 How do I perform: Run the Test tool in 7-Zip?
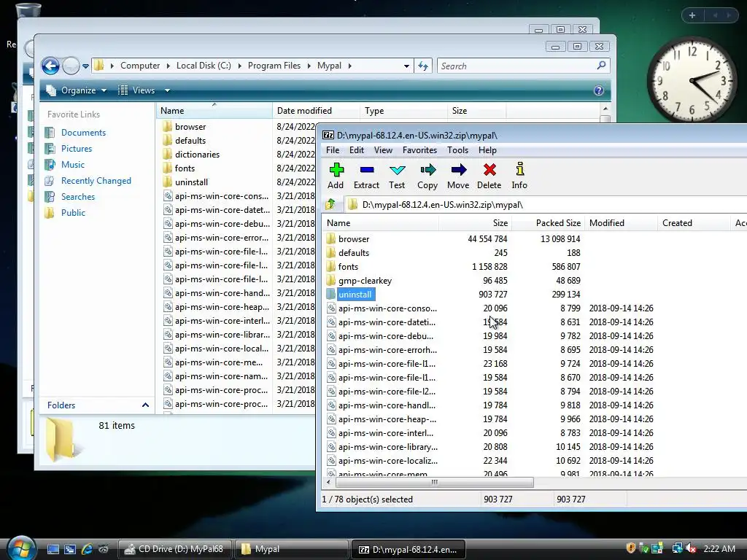click(397, 176)
